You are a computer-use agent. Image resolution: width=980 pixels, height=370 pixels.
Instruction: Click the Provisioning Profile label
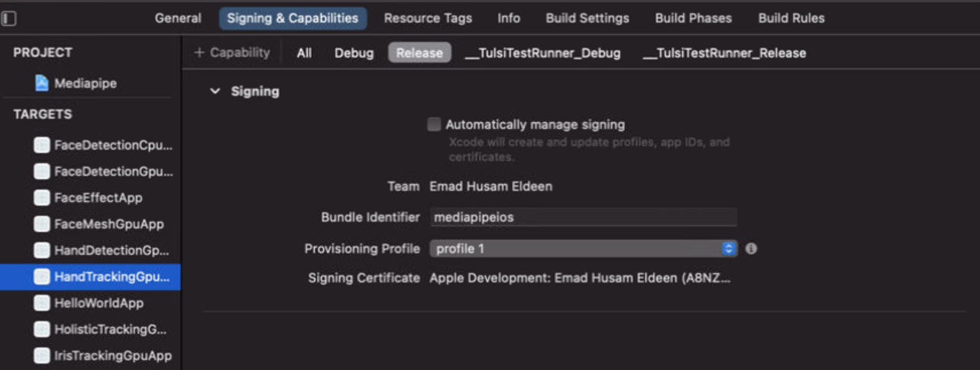362,249
